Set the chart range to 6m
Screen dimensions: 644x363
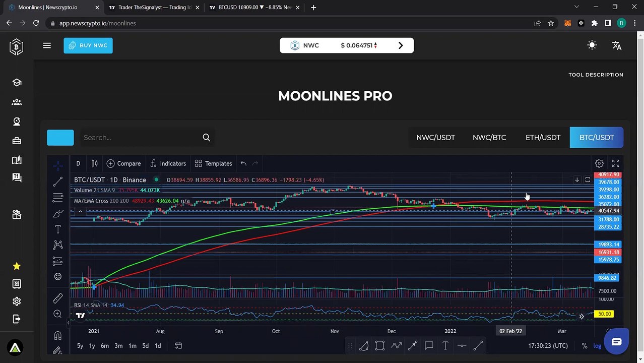pyautogui.click(x=105, y=346)
